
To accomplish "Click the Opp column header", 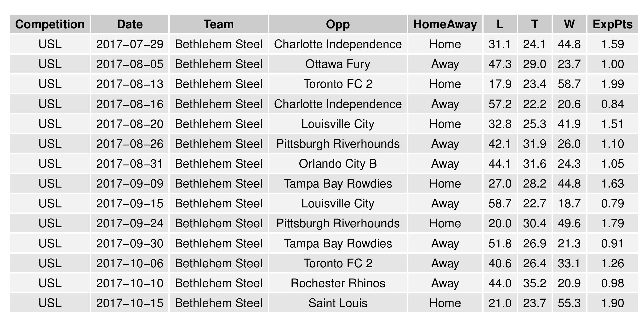I will 338,24.
